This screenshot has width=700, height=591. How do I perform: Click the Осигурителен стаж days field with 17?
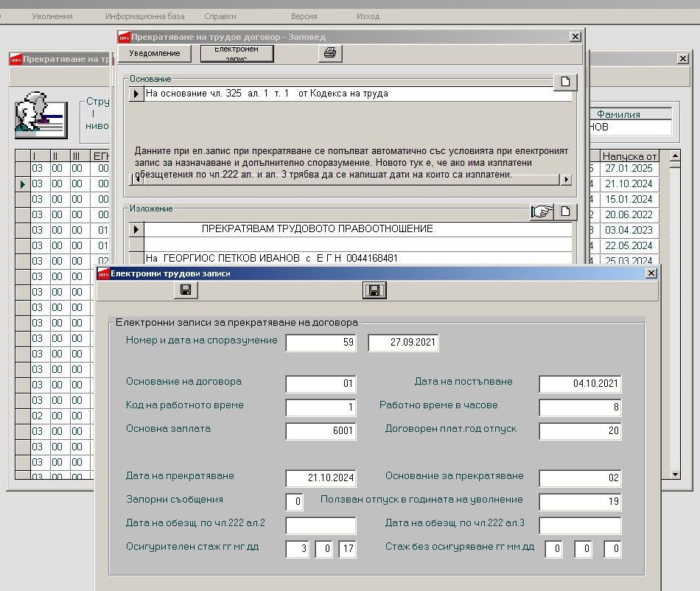(347, 548)
